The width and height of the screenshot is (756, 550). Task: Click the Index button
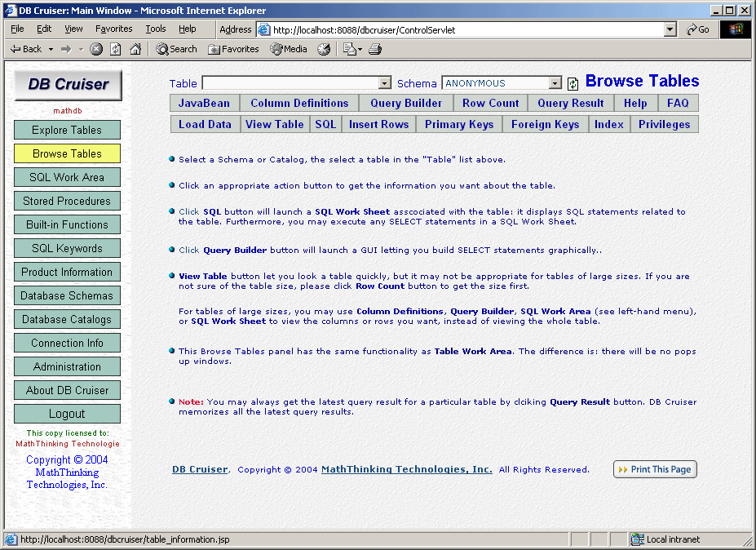(x=609, y=125)
